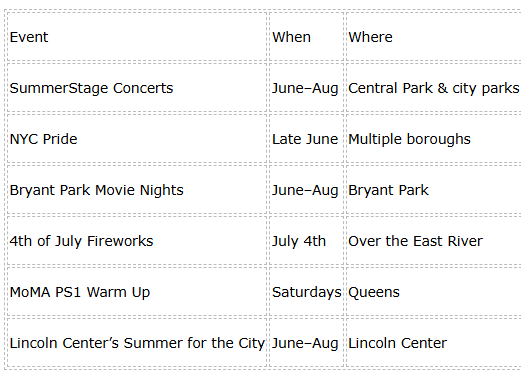Click the Event header cell
This screenshot has height=374, width=521.
137,37
